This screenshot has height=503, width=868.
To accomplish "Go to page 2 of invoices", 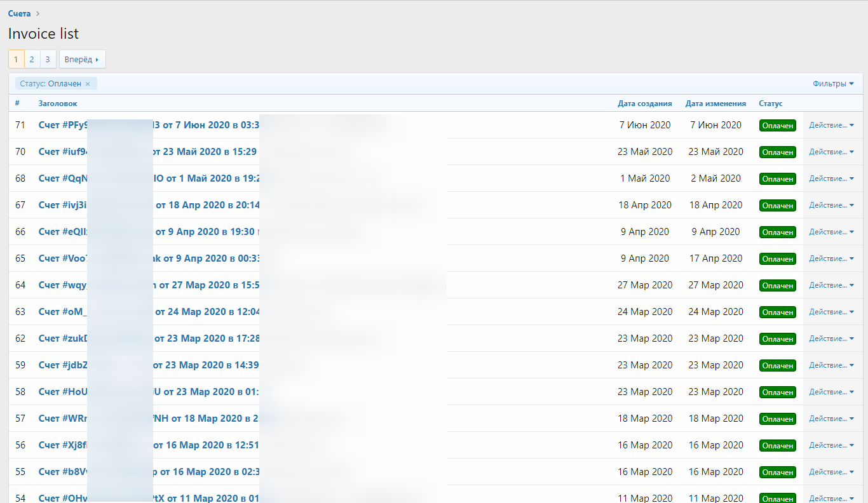I will coord(32,59).
